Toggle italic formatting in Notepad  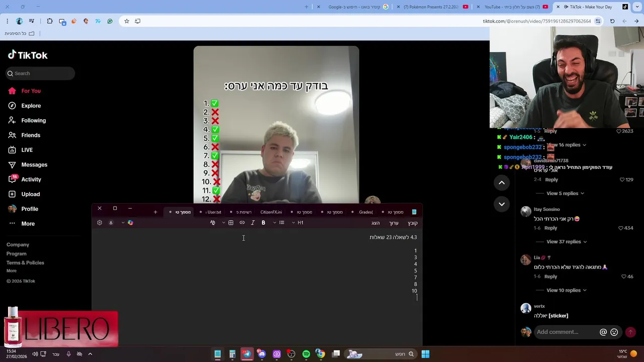tap(253, 223)
